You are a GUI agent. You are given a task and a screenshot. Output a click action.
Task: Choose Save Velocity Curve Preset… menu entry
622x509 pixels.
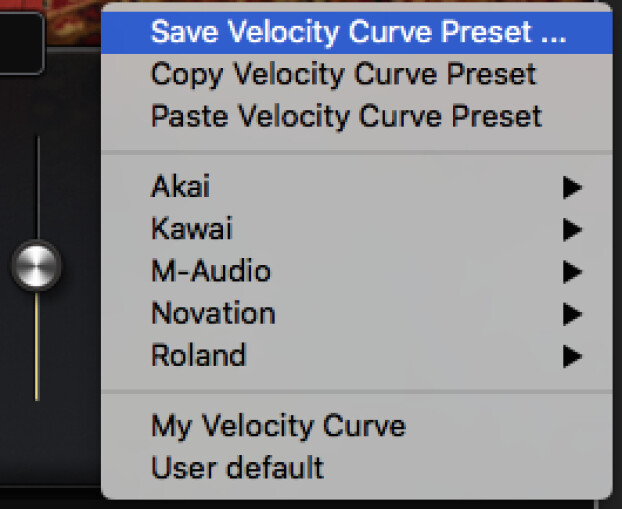[357, 32]
